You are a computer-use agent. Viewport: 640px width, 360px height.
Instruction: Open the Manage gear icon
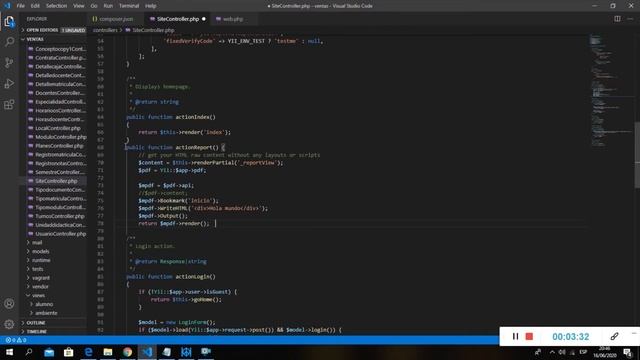click(9, 324)
